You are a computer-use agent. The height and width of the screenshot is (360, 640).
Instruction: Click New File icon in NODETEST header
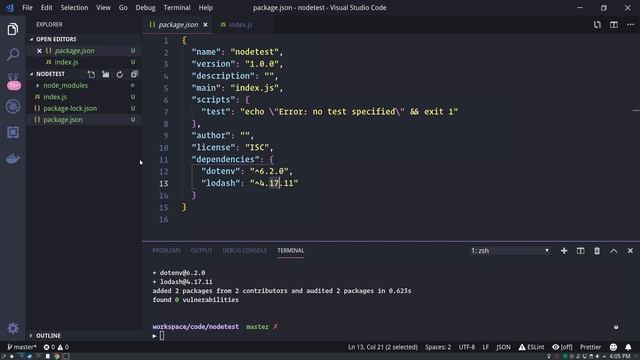pos(91,74)
